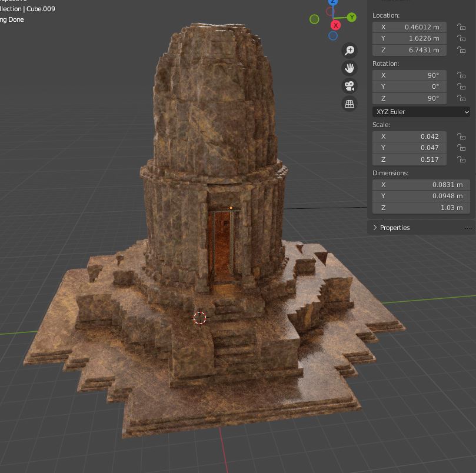Lock the Rotation X value
The height and width of the screenshot is (473, 476).
click(461, 75)
